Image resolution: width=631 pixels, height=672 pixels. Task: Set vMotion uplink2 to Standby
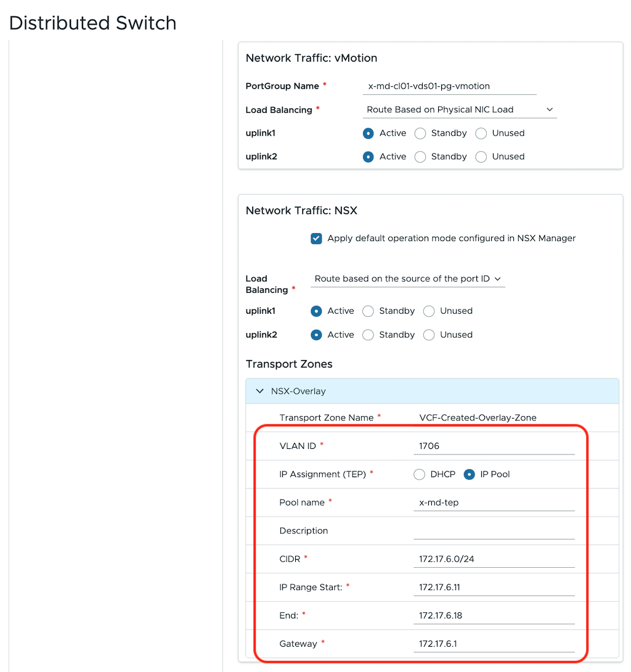[x=420, y=157]
